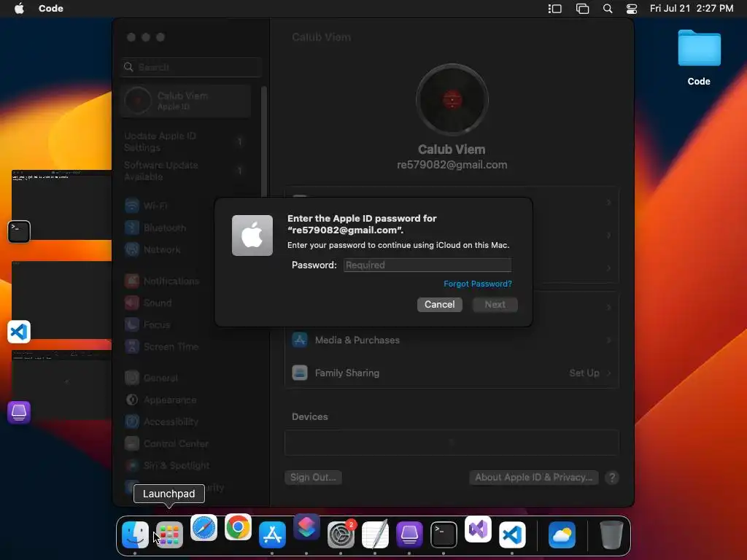This screenshot has width=747, height=560.
Task: Select Siri & Spotlight in Settings sidebar
Action: coord(185,465)
